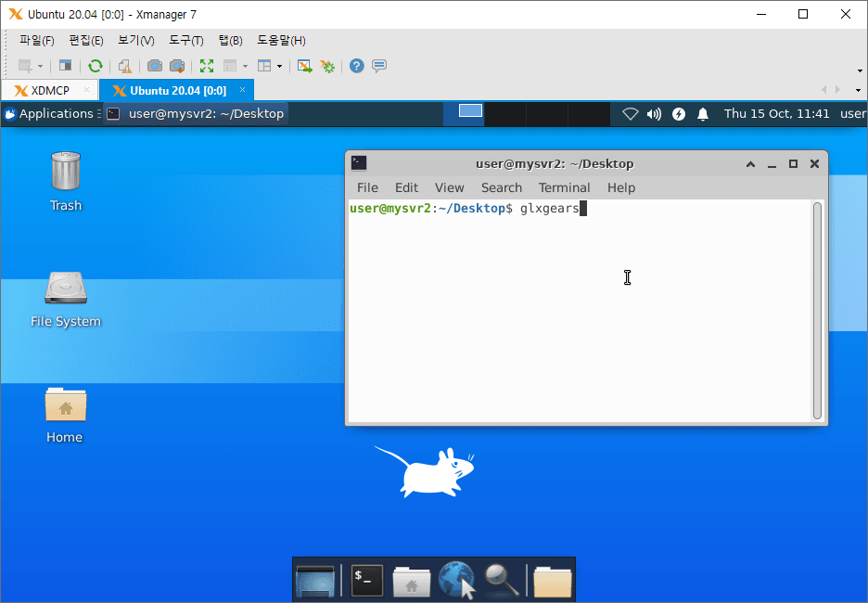This screenshot has width=868, height=603.
Task: Select the first workspace in switcher
Action: [x=464, y=113]
